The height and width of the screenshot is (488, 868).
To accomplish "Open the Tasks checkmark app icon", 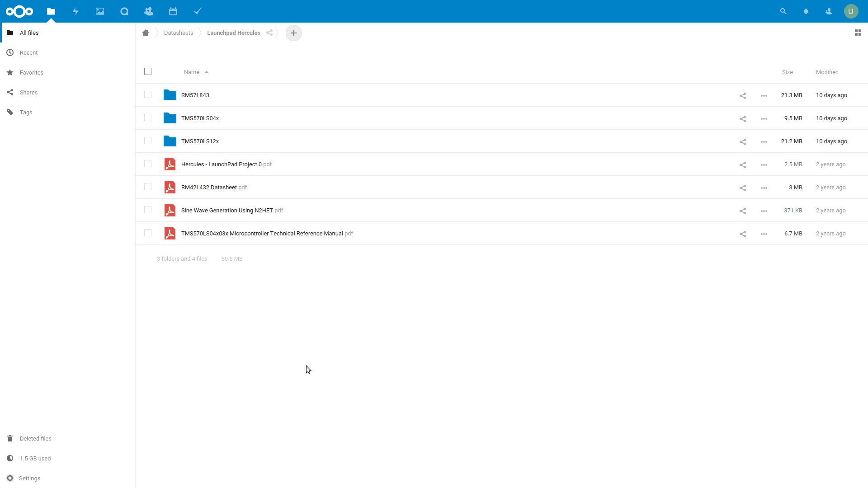I will [x=198, y=11].
